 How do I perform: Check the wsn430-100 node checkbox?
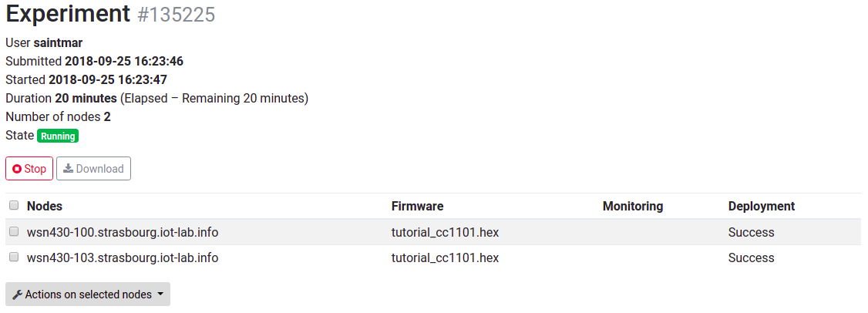tap(13, 231)
